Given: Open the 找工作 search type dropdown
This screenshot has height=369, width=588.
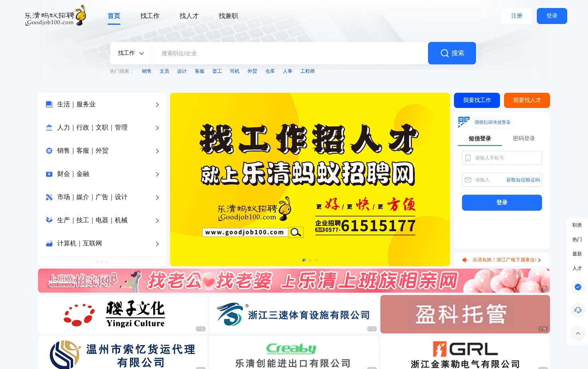Looking at the screenshot, I should tap(131, 53).
